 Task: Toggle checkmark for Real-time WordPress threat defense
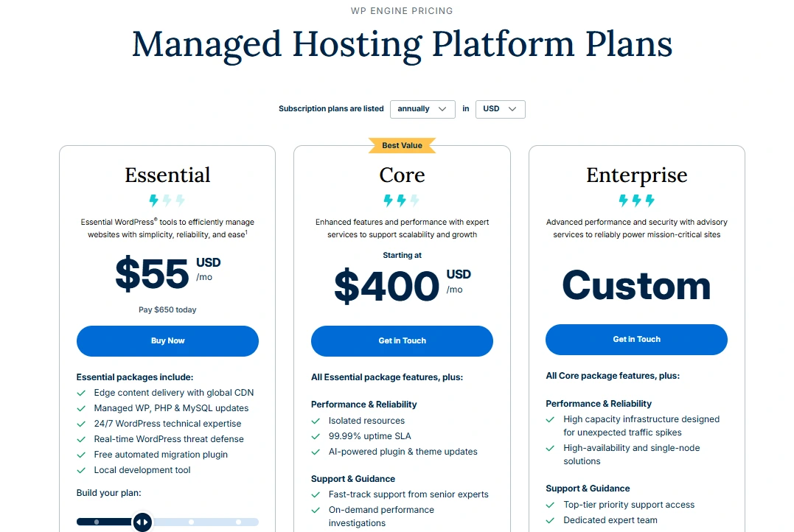tap(82, 439)
